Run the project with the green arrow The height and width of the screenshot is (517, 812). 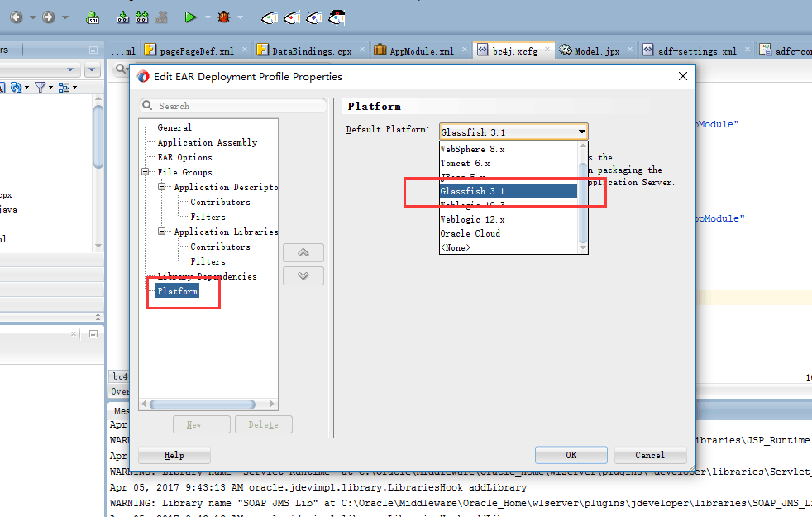pyautogui.click(x=190, y=17)
